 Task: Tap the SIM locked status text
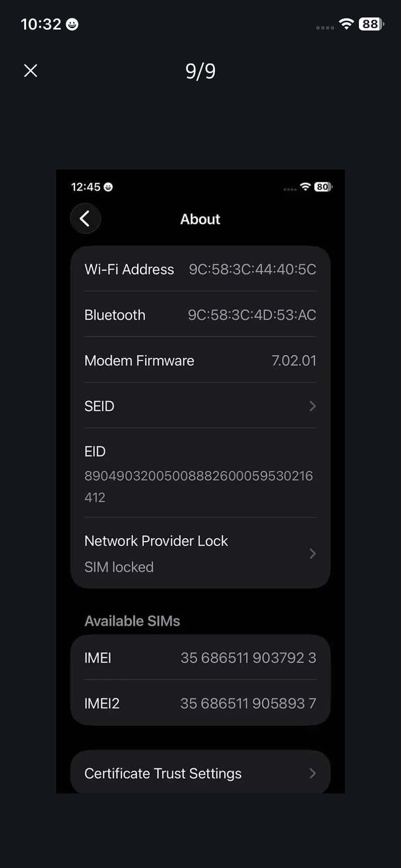(x=119, y=567)
